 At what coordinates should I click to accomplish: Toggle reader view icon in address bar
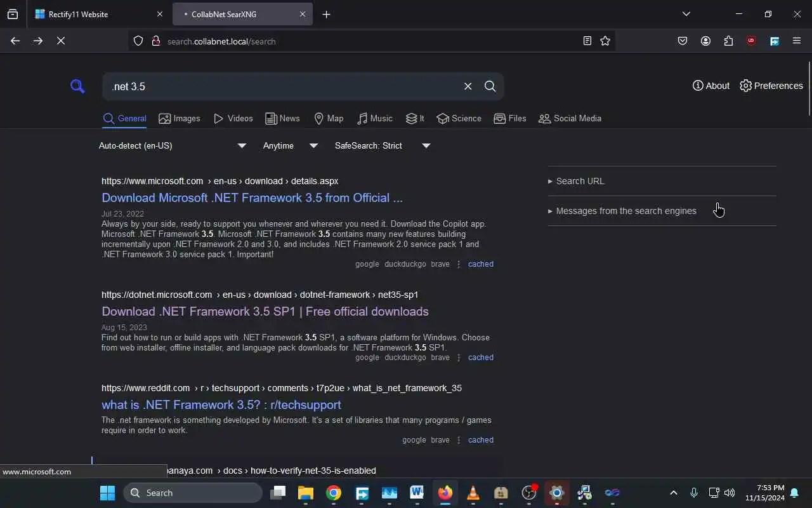587,41
